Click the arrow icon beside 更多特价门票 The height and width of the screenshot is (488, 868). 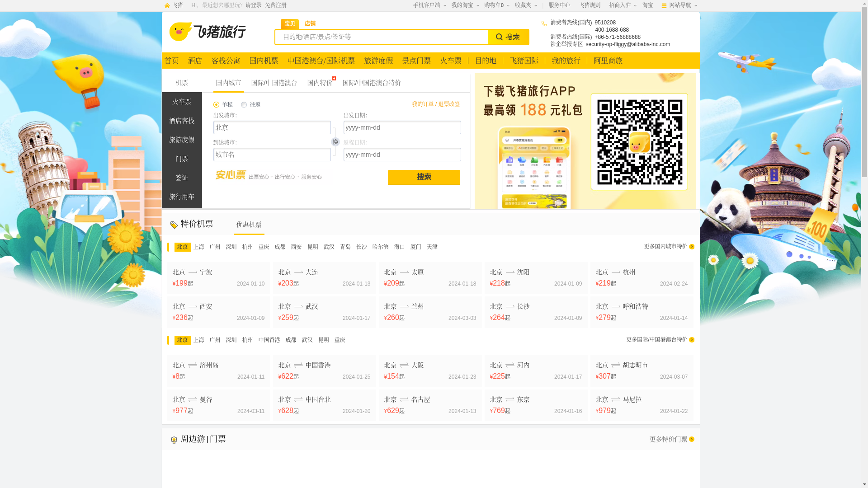coord(692,439)
